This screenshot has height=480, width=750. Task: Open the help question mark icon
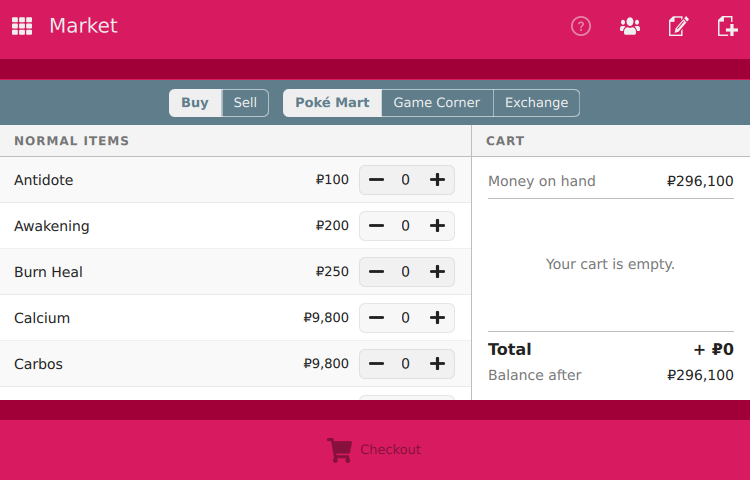coord(581,26)
